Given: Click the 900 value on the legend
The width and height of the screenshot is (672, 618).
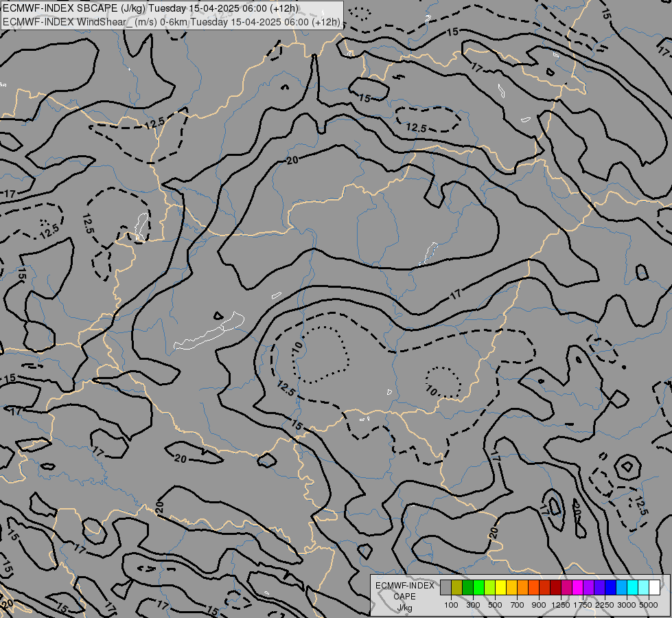Looking at the screenshot, I should click(539, 605).
